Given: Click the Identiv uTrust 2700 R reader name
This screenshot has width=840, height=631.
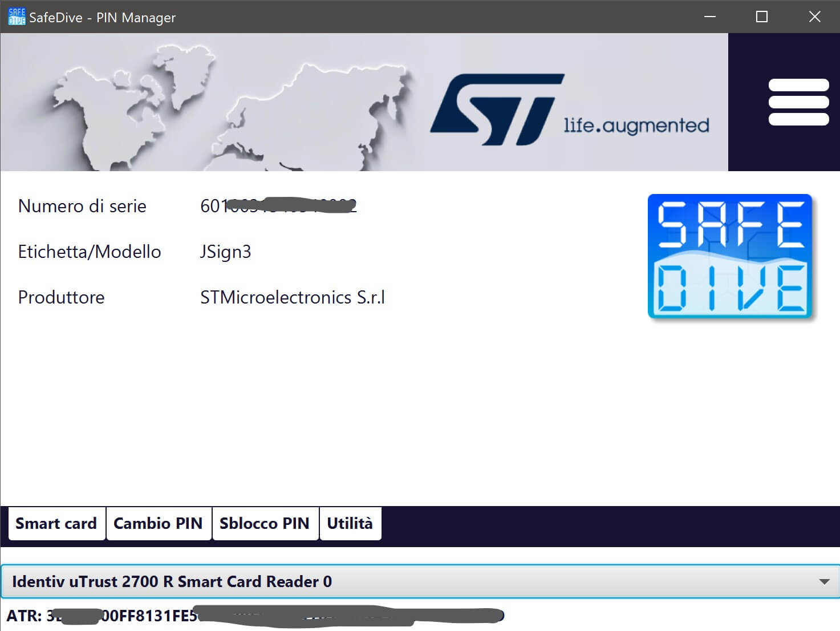Looking at the screenshot, I should [172, 581].
